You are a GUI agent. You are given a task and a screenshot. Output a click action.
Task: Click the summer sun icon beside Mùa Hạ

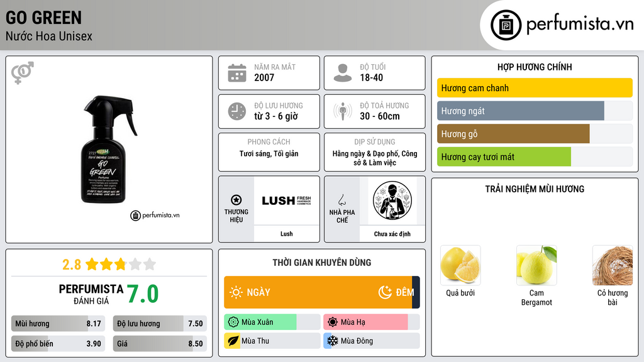coord(333,322)
